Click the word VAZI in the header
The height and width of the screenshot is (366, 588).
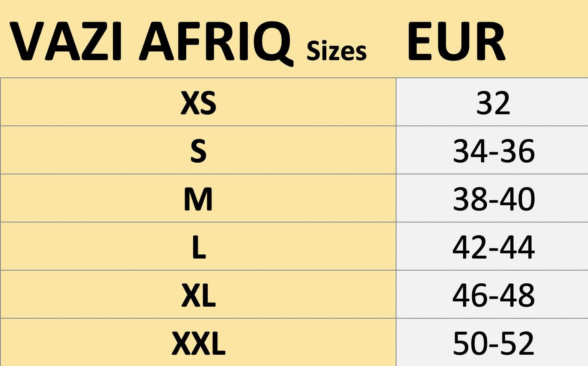click(66, 42)
